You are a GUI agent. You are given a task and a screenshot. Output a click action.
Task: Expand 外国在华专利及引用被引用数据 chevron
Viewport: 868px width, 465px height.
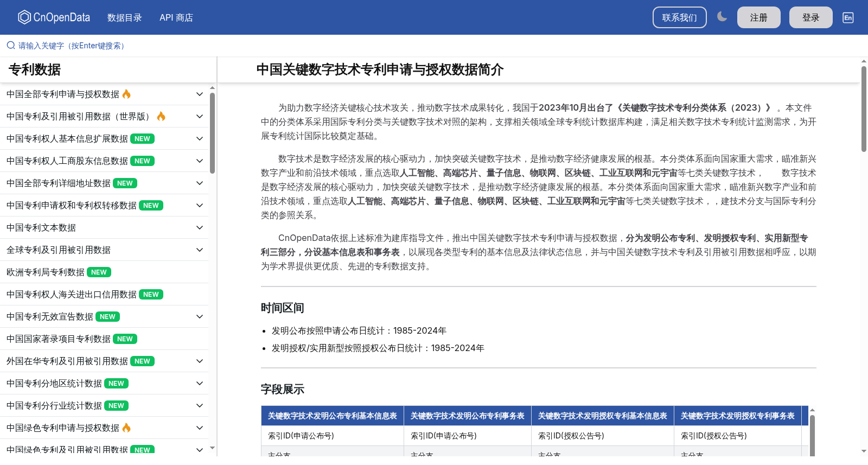(200, 361)
